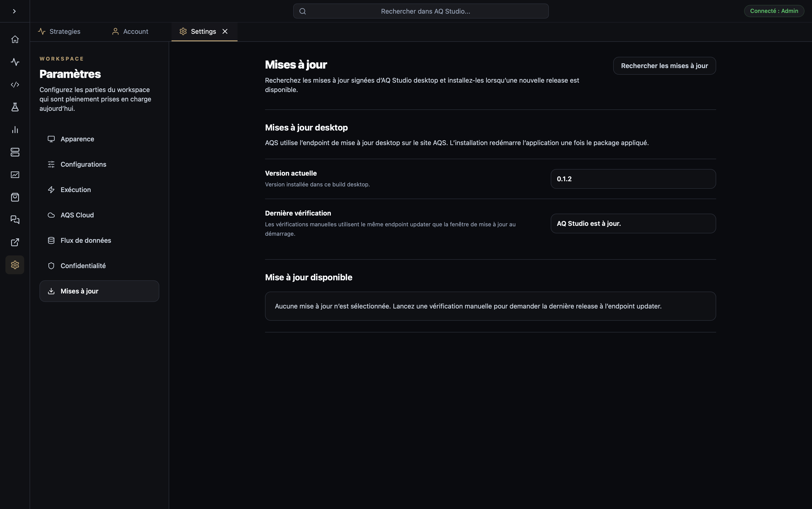The width and height of the screenshot is (812, 509).
Task: Click the pulse icon on the Strategies tab
Action: point(42,32)
